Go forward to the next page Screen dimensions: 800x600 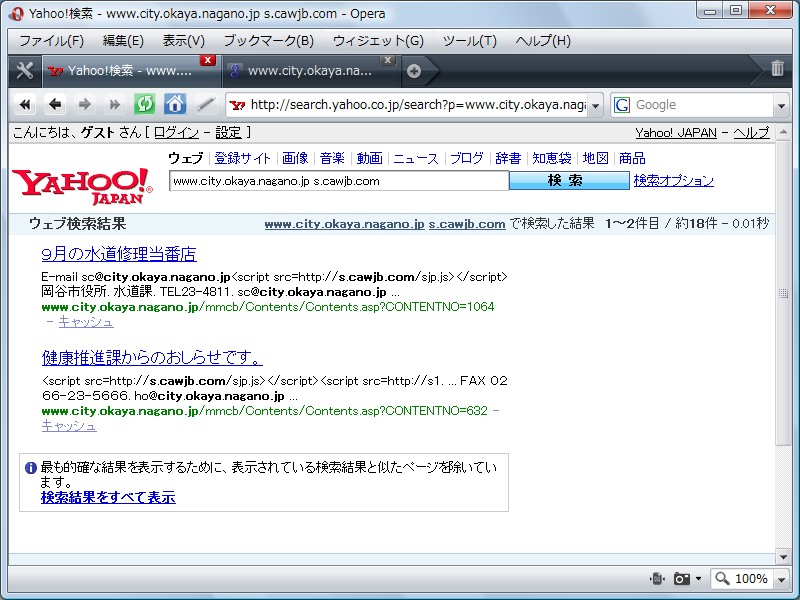coord(84,105)
